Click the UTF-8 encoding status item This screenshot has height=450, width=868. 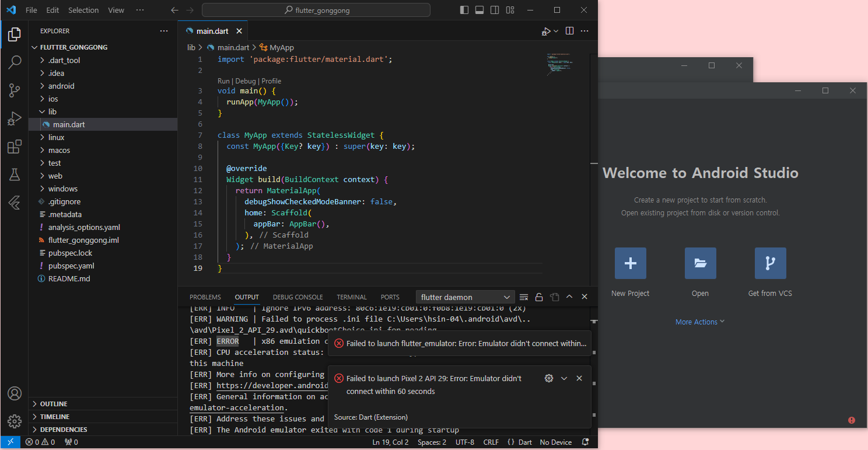[x=466, y=442]
